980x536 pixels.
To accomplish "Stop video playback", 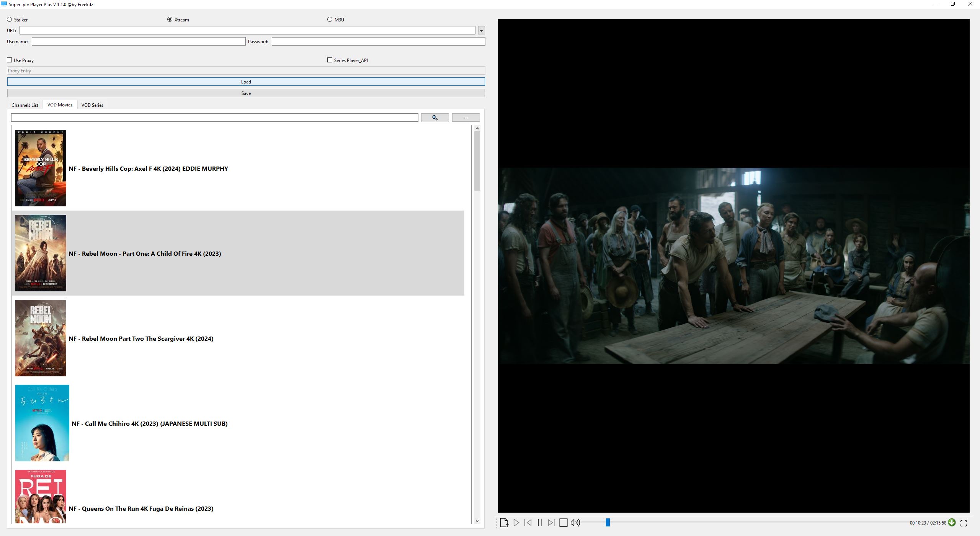I will (x=563, y=523).
